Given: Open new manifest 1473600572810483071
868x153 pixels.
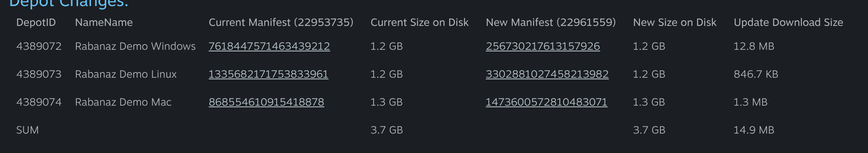Looking at the screenshot, I should [546, 102].
